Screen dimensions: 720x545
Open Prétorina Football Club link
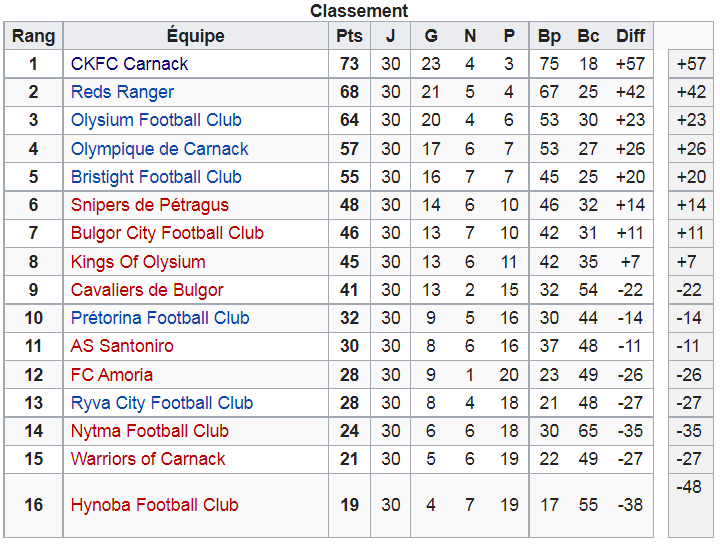(160, 318)
